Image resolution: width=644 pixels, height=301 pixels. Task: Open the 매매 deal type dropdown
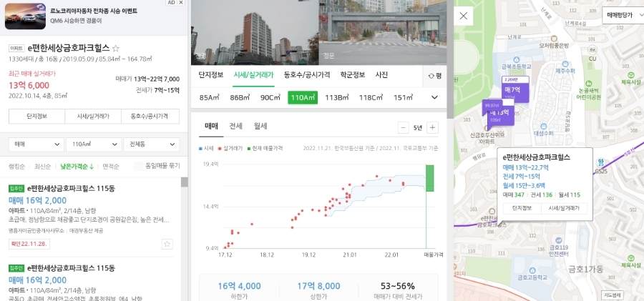coord(36,144)
